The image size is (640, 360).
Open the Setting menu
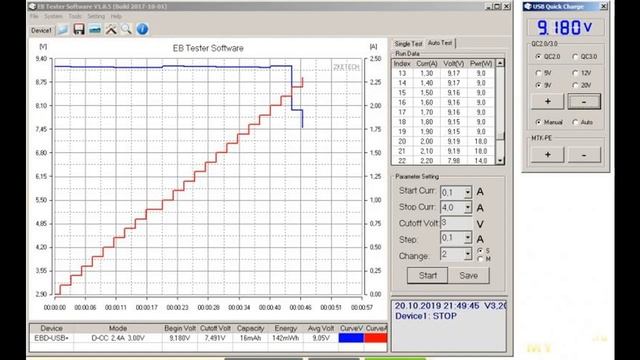tap(96, 16)
